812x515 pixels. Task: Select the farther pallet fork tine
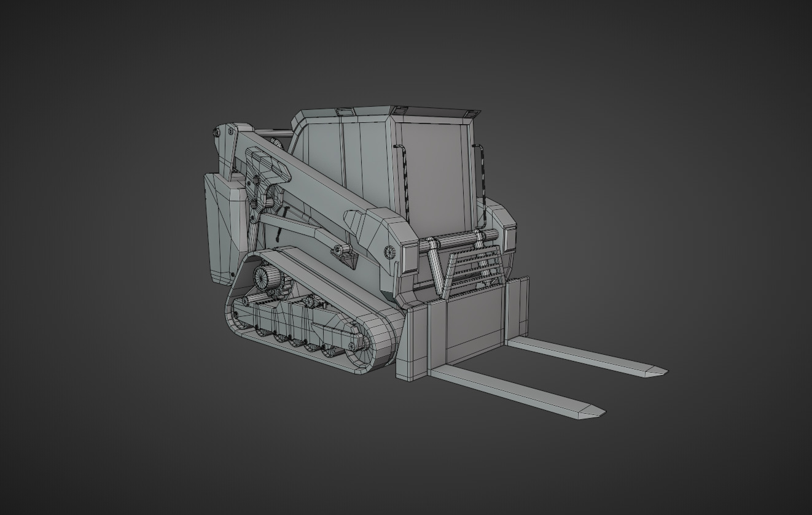click(587, 356)
